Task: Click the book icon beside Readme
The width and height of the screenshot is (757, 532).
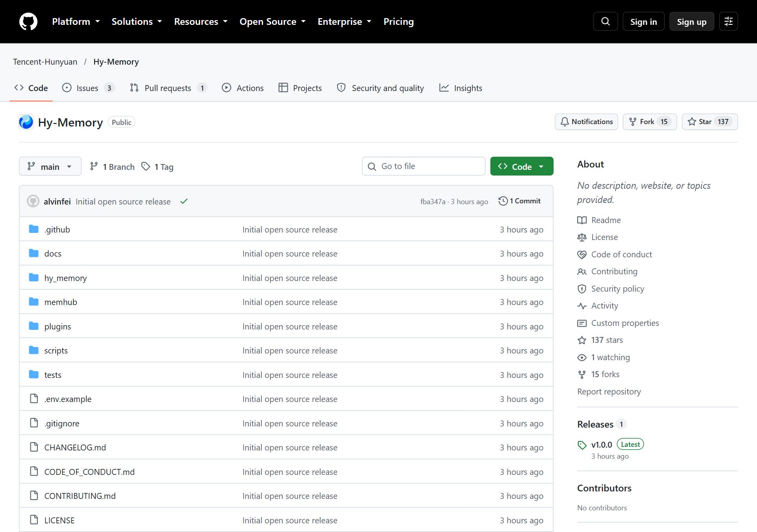Action: pos(582,220)
